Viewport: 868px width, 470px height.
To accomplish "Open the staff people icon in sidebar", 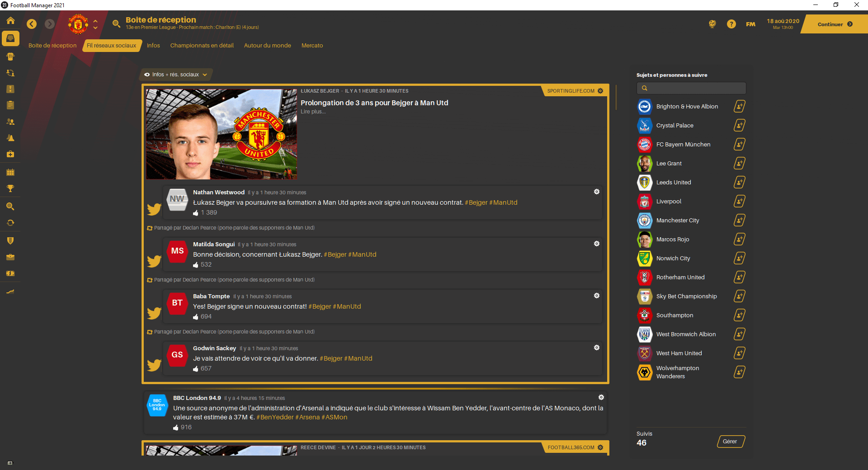I will coord(10,122).
